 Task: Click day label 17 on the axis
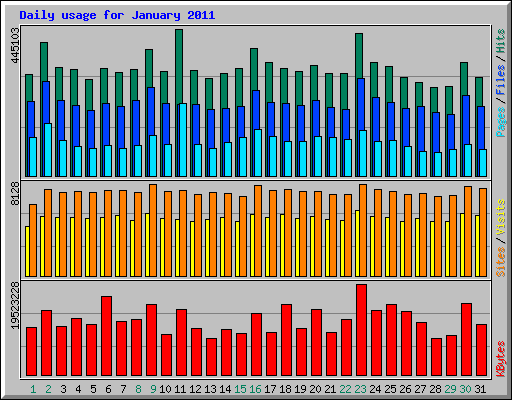coord(270,389)
